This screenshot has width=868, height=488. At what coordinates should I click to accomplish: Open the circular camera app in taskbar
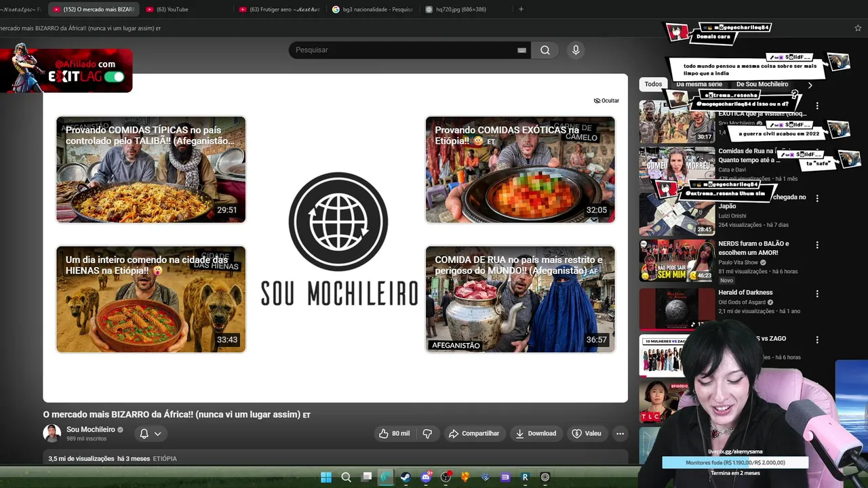(x=545, y=477)
